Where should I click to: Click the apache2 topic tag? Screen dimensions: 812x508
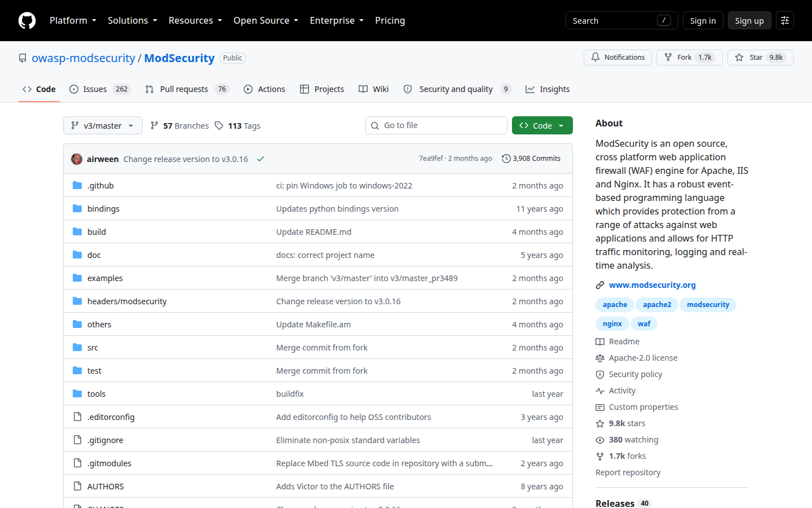(657, 305)
